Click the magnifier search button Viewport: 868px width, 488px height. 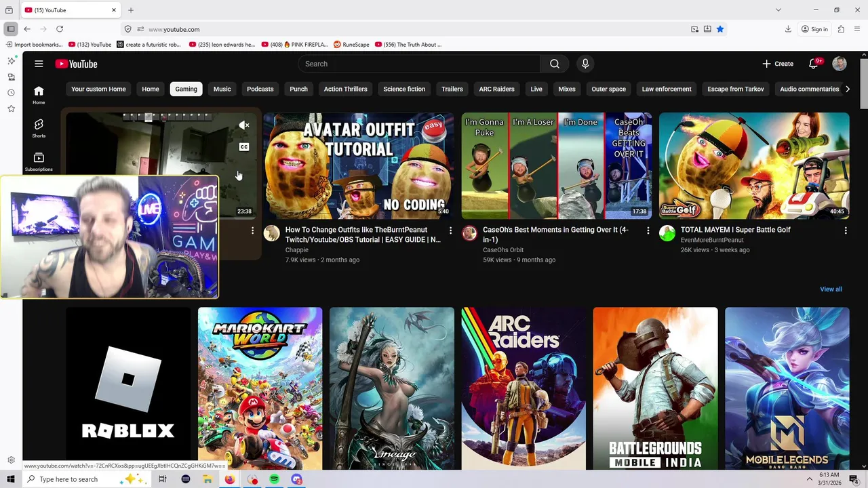555,64
